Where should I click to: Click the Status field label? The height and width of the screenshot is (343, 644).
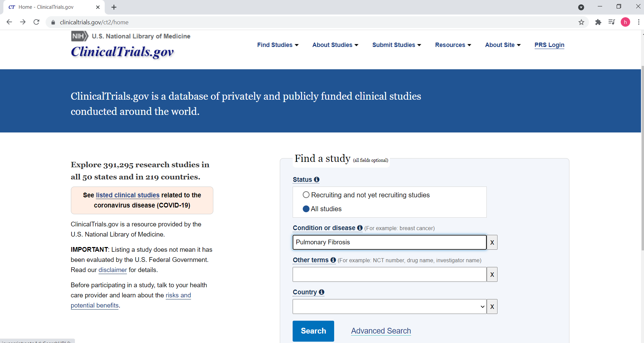[x=302, y=179]
